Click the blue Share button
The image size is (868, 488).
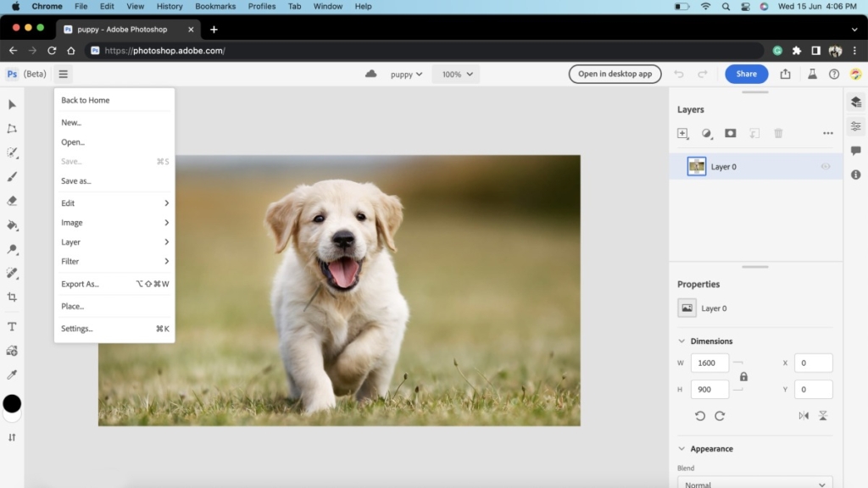746,75
